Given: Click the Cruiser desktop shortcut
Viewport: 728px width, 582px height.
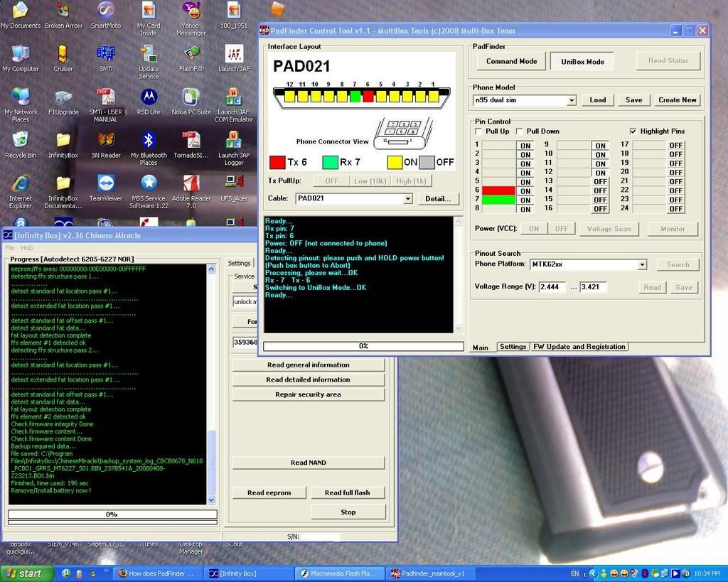Looking at the screenshot, I should pos(63,58).
